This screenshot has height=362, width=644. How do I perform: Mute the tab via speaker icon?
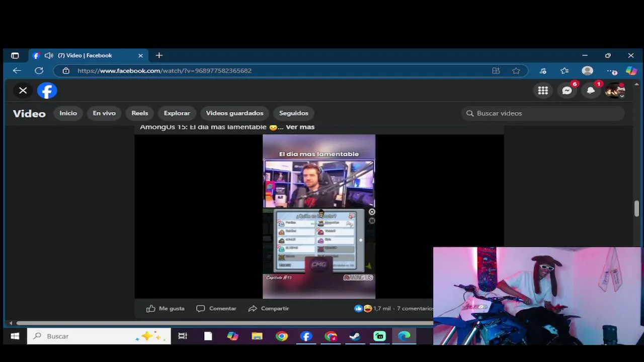coord(49,55)
